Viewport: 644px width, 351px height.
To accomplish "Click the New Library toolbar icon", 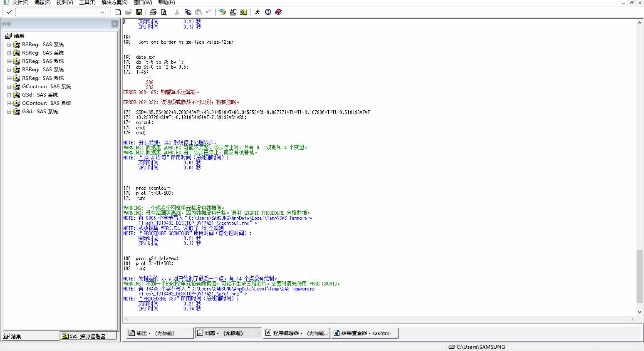I will (x=222, y=12).
